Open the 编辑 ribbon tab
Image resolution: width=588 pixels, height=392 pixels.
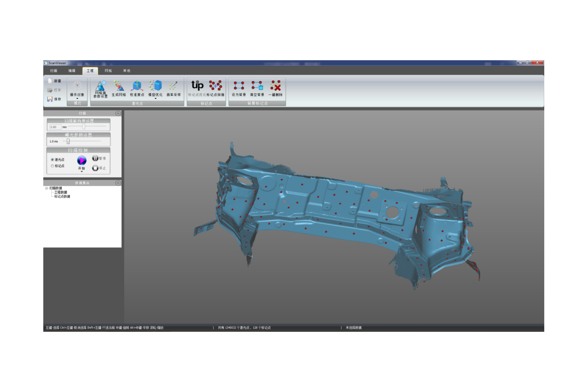[72, 71]
